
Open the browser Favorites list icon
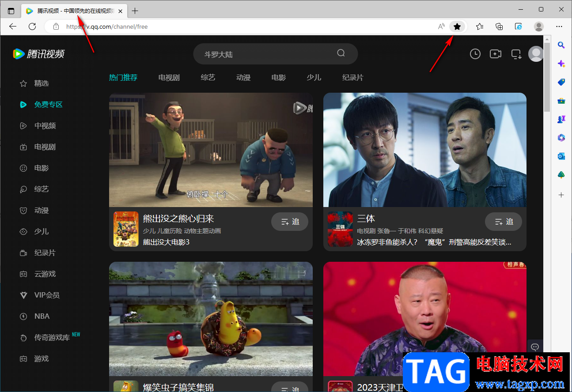click(x=479, y=26)
